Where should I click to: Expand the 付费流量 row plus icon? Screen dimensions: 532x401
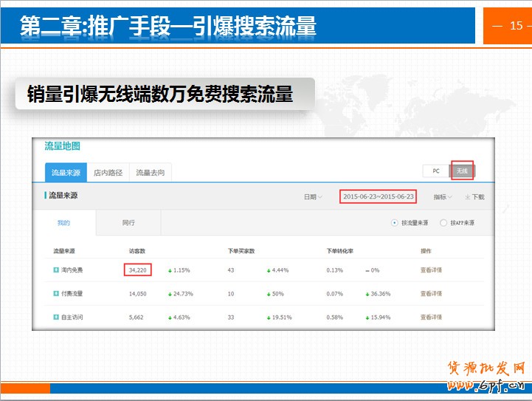pyautogui.click(x=56, y=294)
